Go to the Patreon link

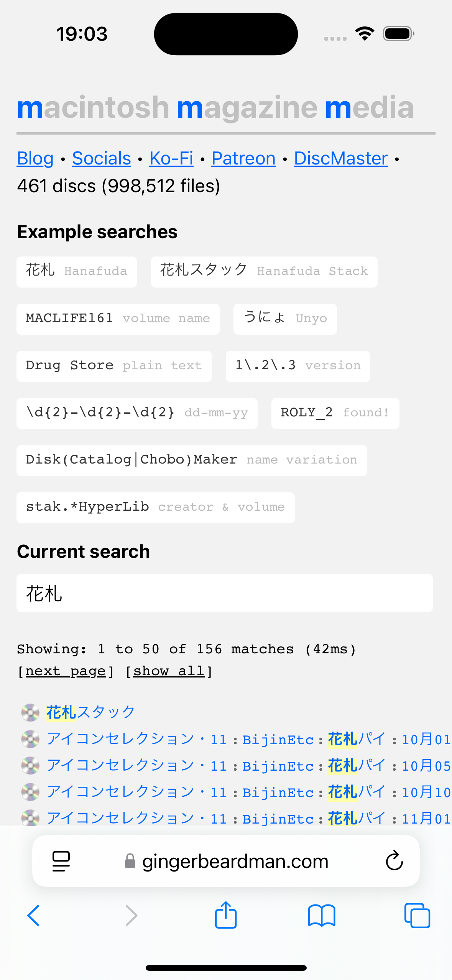pos(243,158)
